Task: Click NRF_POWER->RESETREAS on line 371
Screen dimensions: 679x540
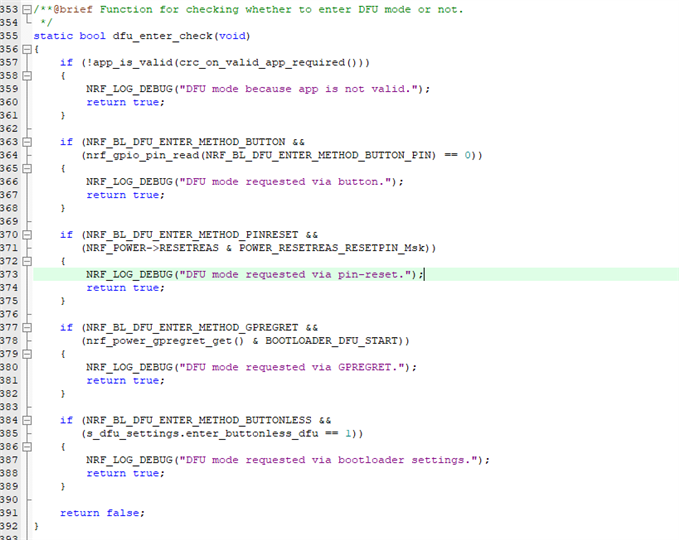Action: (x=152, y=248)
